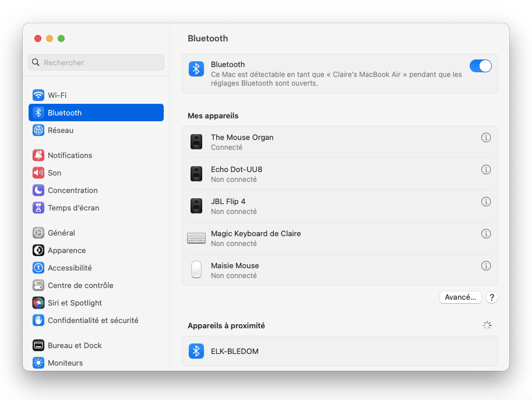
Task: Click Echo Dot-UU8 device name
Action: 237,169
